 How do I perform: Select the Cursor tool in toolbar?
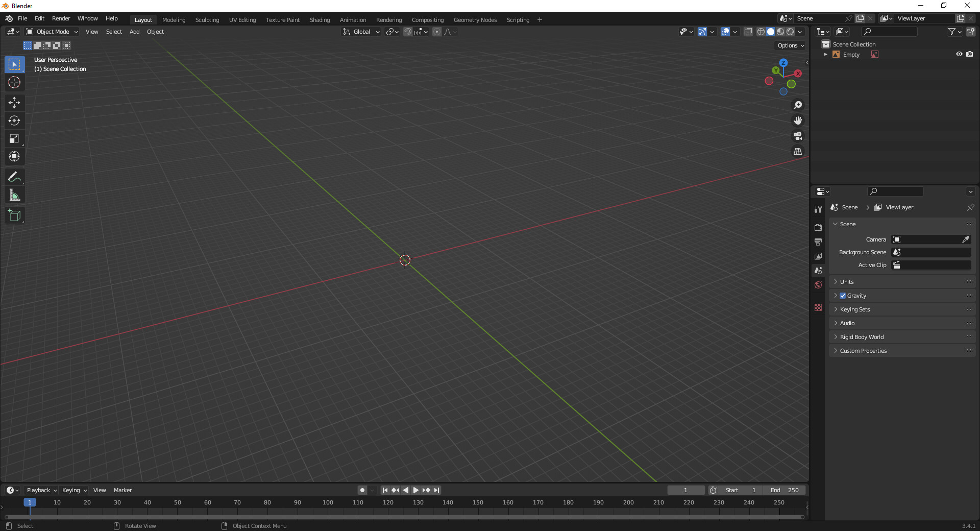point(14,82)
